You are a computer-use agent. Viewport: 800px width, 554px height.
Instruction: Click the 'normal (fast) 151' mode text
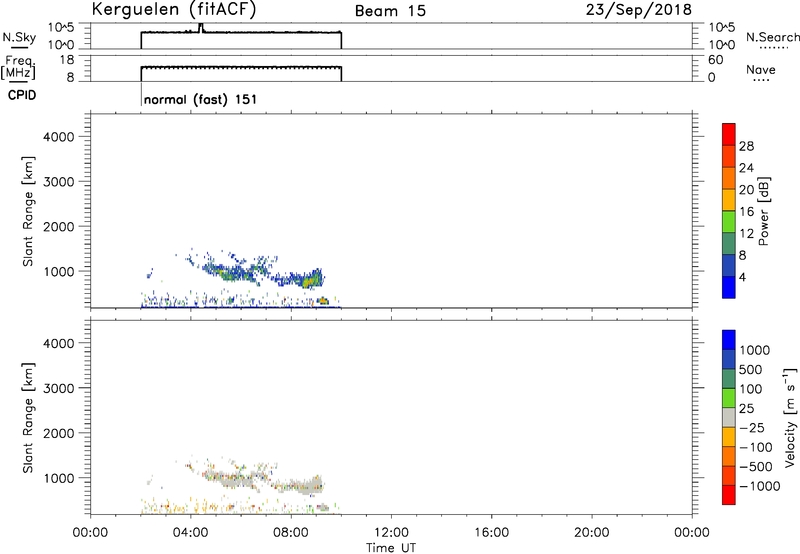tap(200, 99)
